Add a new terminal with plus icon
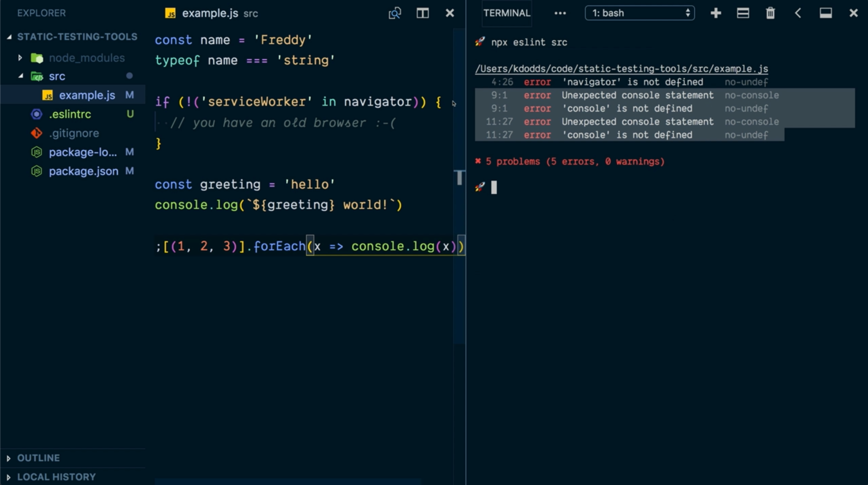The width and height of the screenshot is (868, 485). coord(716,13)
